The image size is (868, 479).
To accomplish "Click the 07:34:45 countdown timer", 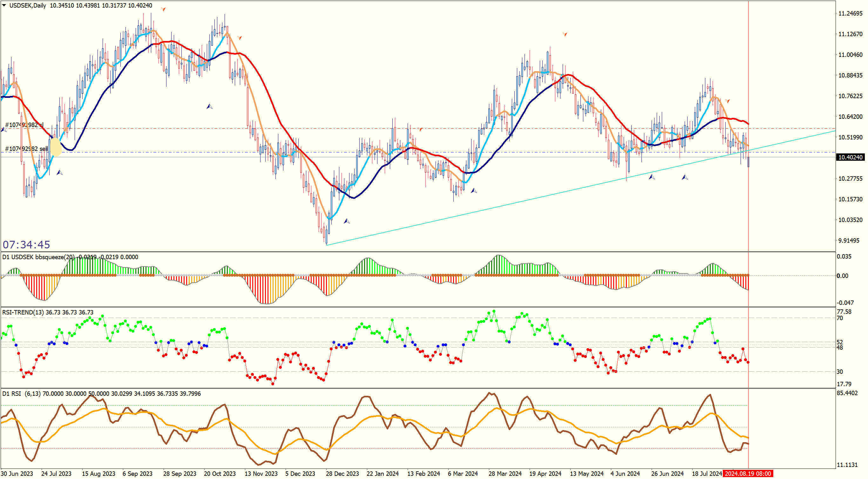I will [x=26, y=245].
